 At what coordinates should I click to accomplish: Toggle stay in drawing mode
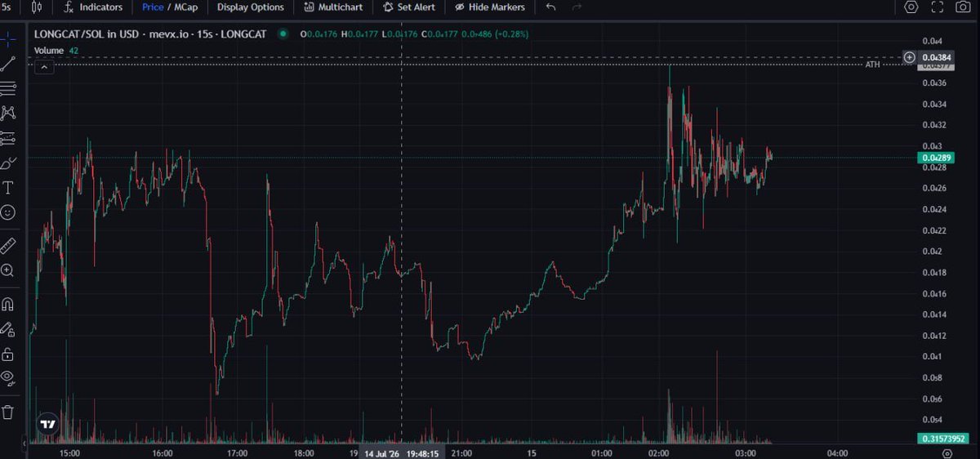click(8, 329)
